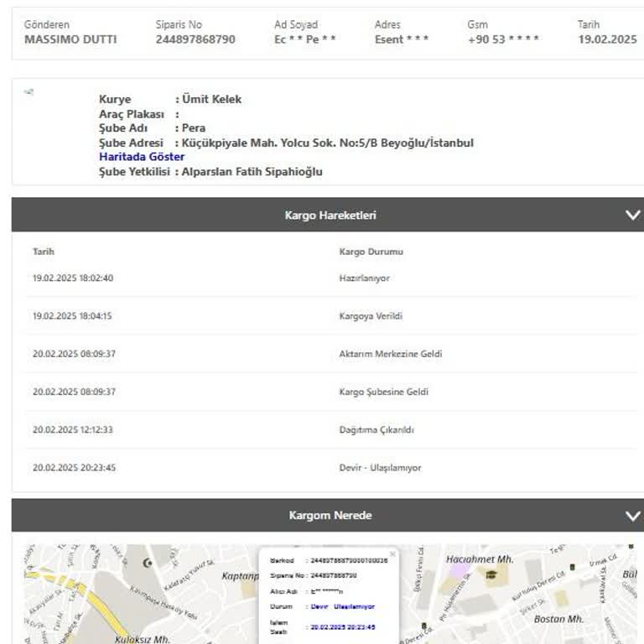Click the Kargo Şubesine Geldi status
The width and height of the screenshot is (644, 644).
click(x=383, y=392)
